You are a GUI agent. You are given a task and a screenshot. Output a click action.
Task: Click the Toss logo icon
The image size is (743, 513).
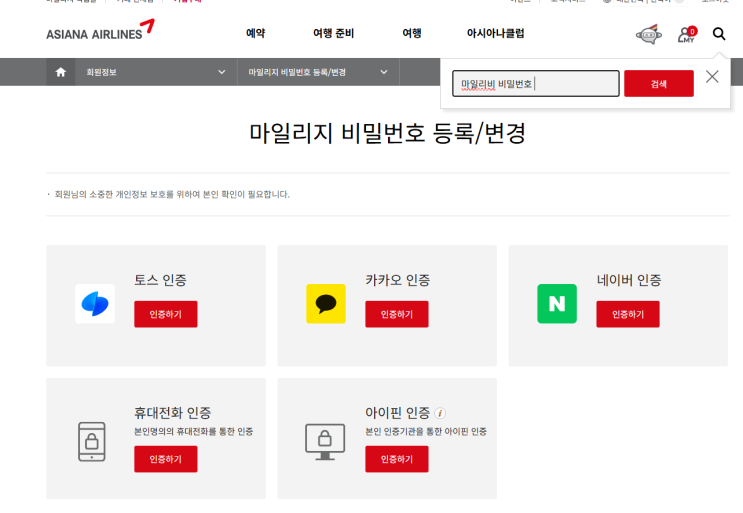click(95, 304)
